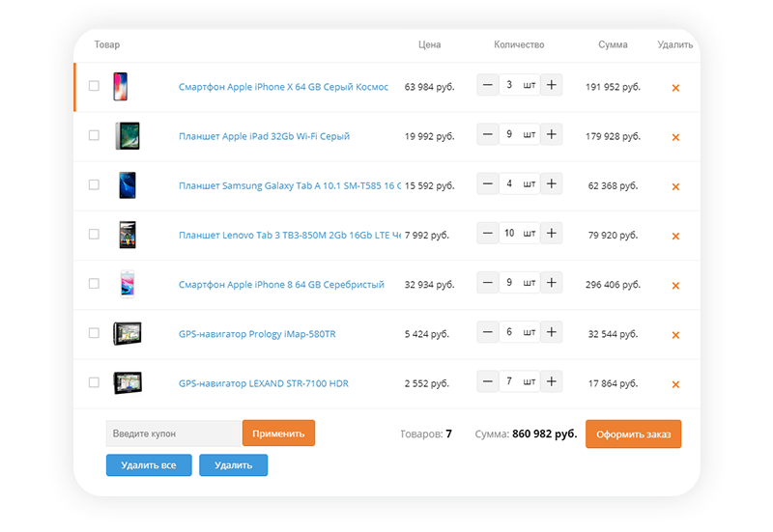Click the Samsung Galaxy Tab thumbnail
The width and height of the screenshot is (773, 532).
click(128, 185)
